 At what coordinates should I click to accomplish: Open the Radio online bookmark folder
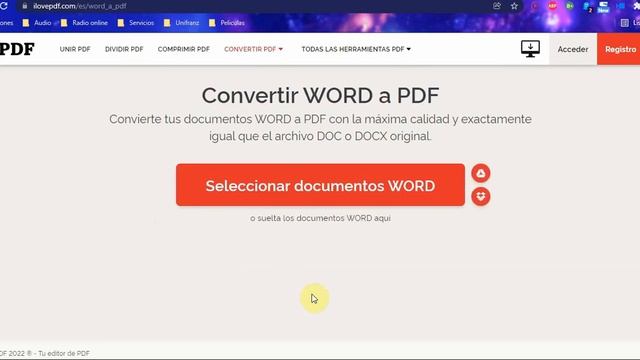(84, 23)
